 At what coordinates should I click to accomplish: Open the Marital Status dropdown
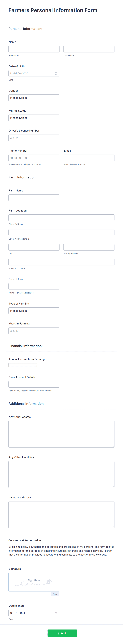click(34, 118)
